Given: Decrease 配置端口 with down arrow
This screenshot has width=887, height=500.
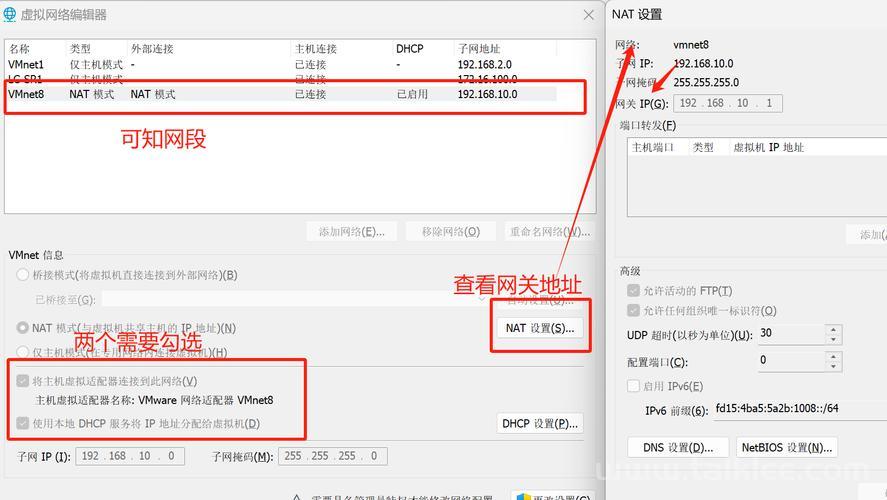Looking at the screenshot, I should point(833,366).
